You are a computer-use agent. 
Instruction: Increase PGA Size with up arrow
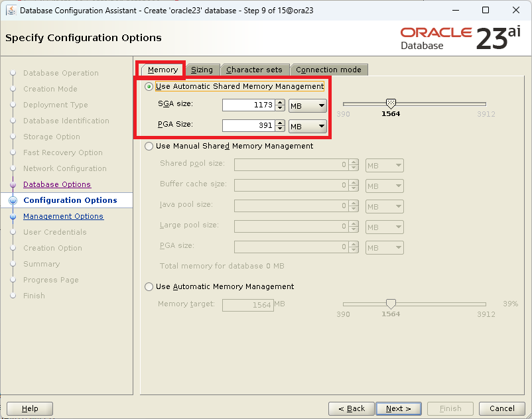[x=280, y=123]
